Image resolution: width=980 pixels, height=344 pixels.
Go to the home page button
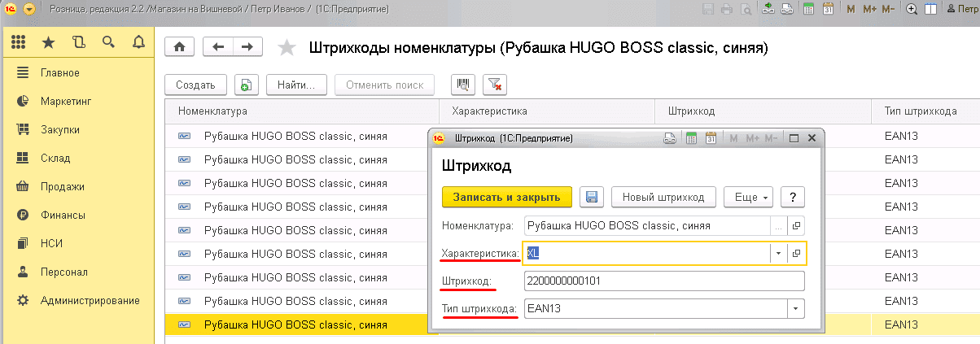click(x=179, y=48)
